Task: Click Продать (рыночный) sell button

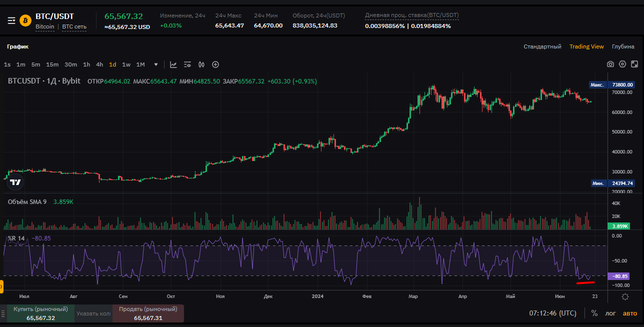Action: coord(148,313)
